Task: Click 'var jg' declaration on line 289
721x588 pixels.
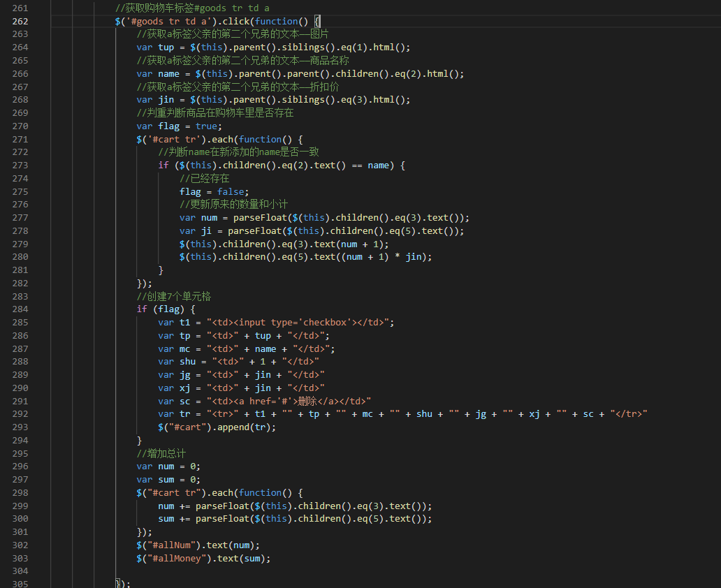Action: tap(242, 375)
